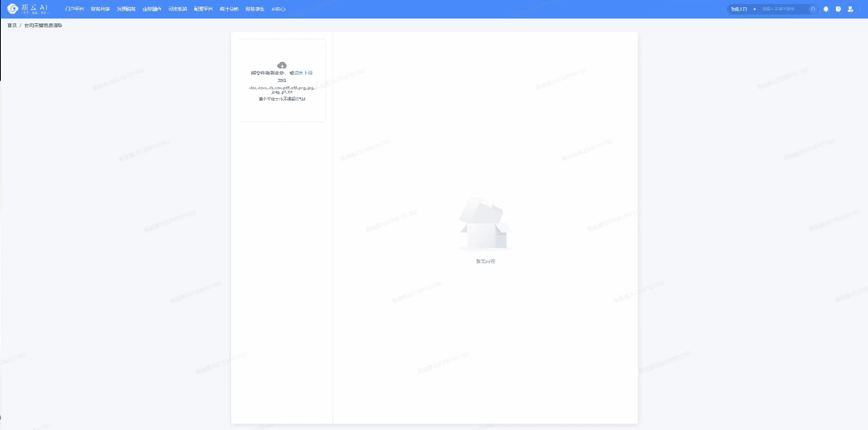Open the help question mark icon

(x=838, y=9)
